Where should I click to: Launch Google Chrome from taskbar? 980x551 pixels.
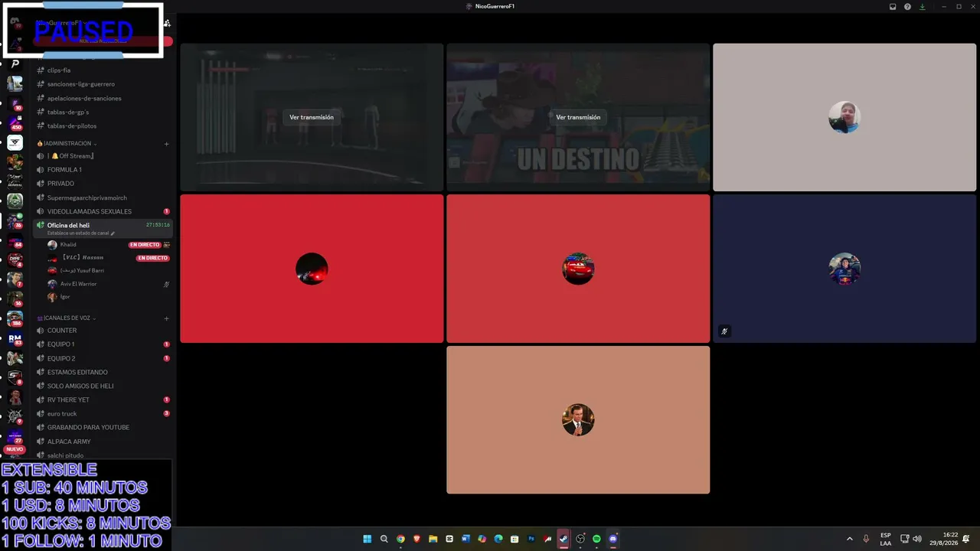click(400, 539)
